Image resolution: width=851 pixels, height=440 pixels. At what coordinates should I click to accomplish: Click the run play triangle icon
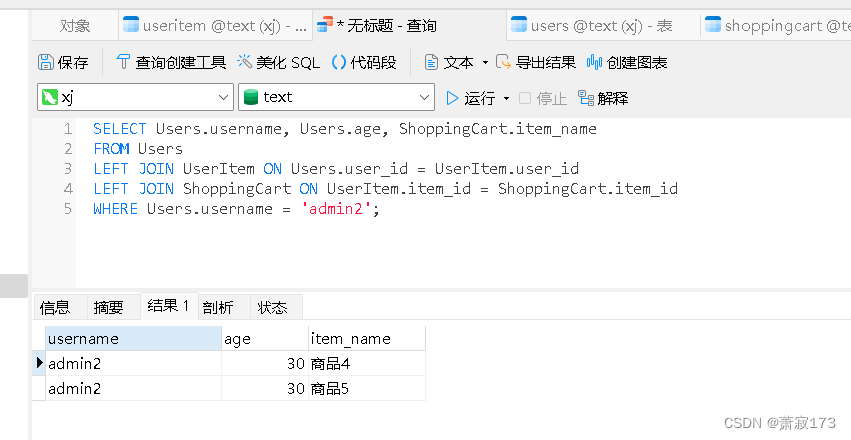point(452,98)
